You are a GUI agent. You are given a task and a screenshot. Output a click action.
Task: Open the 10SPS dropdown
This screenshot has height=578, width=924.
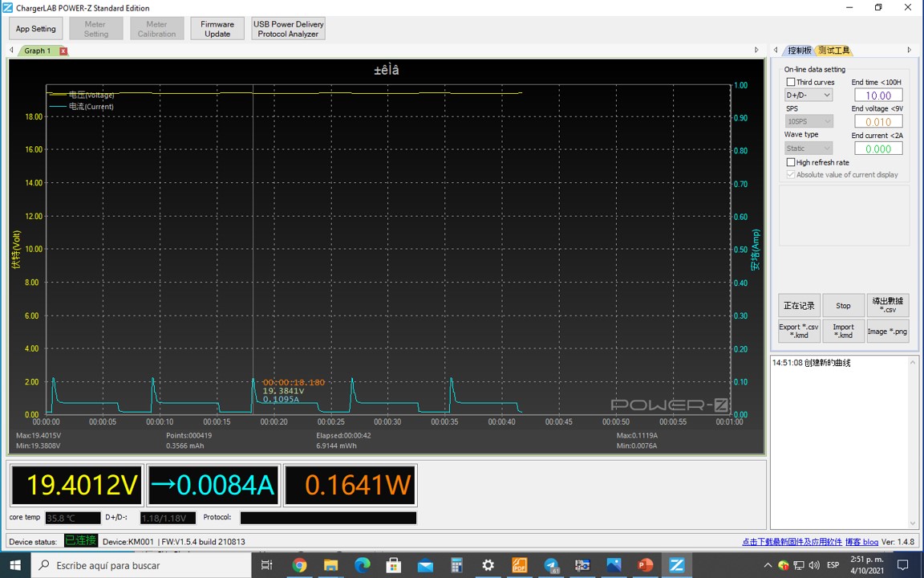click(808, 121)
